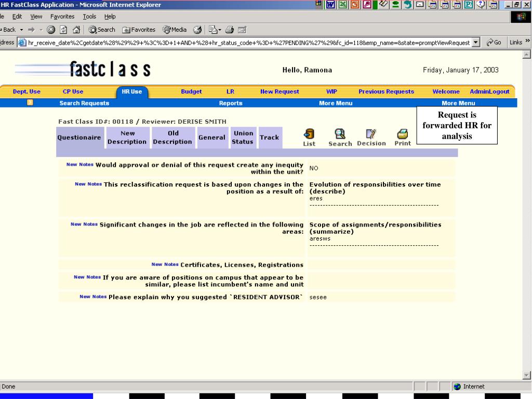
Task: Click the page icon at the start of the address bar
Action: click(x=22, y=43)
